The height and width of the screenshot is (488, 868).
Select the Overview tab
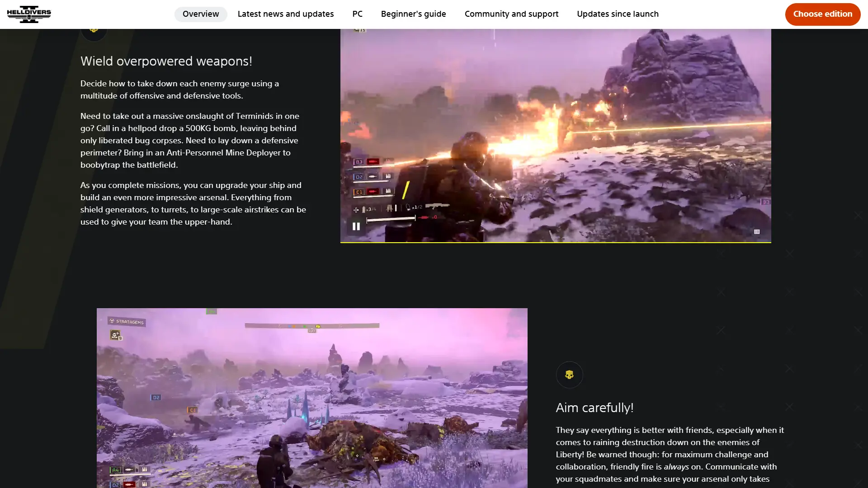[201, 14]
